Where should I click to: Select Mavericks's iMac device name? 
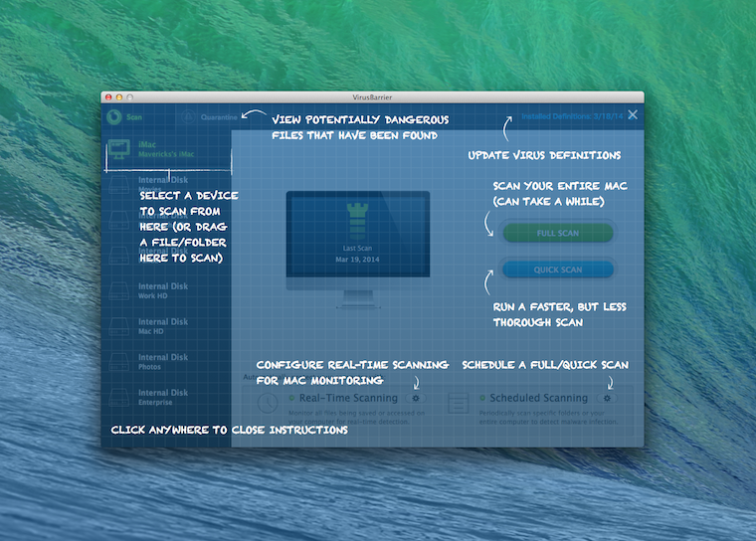coord(166,154)
